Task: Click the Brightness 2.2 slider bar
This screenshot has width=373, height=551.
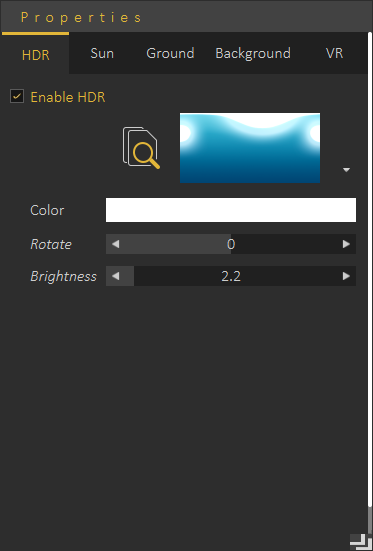Action: 231,276
